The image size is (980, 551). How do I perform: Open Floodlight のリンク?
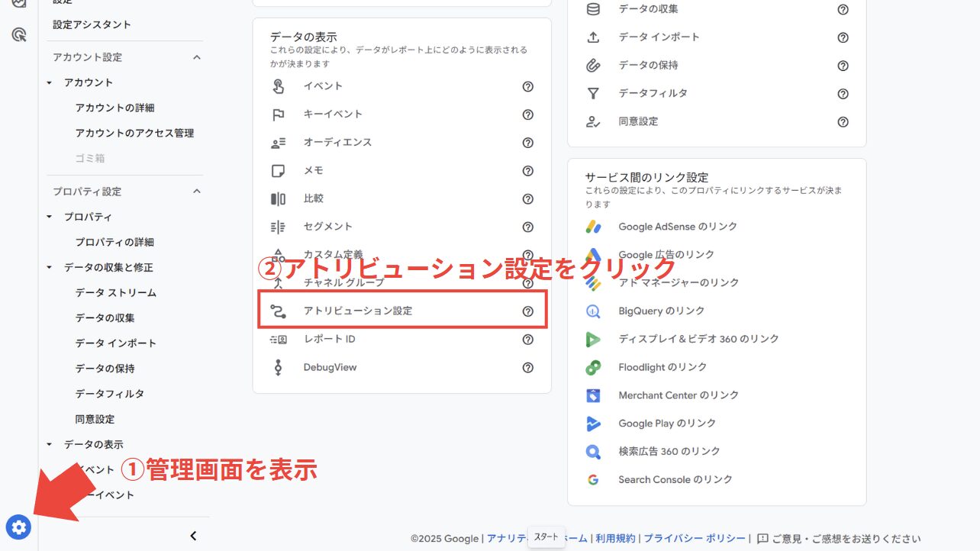point(663,367)
